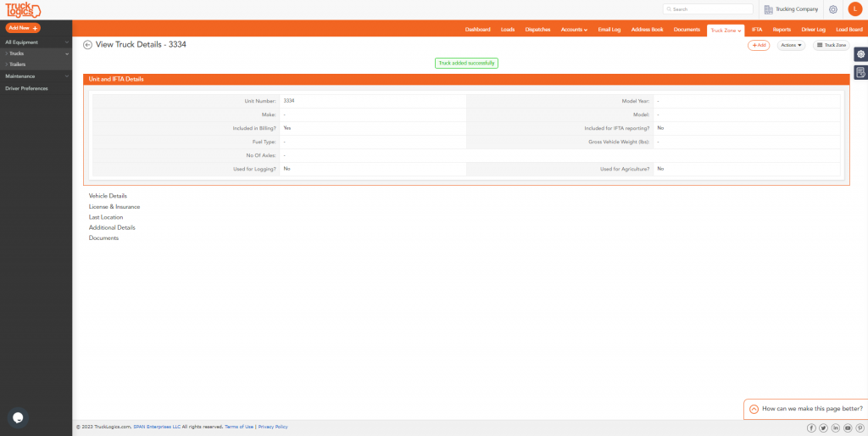Open the Dispatches tab

point(537,30)
